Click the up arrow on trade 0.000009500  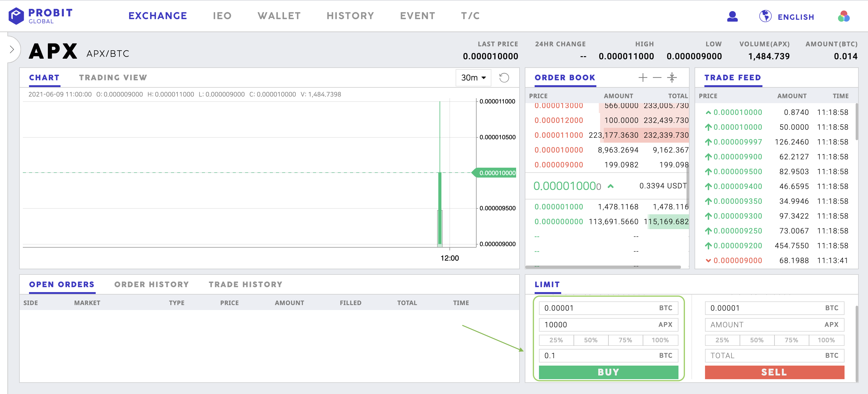pyautogui.click(x=708, y=172)
